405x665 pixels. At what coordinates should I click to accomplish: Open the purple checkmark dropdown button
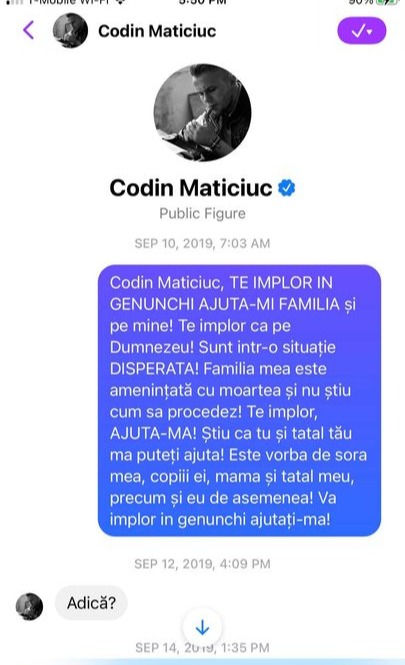(361, 31)
